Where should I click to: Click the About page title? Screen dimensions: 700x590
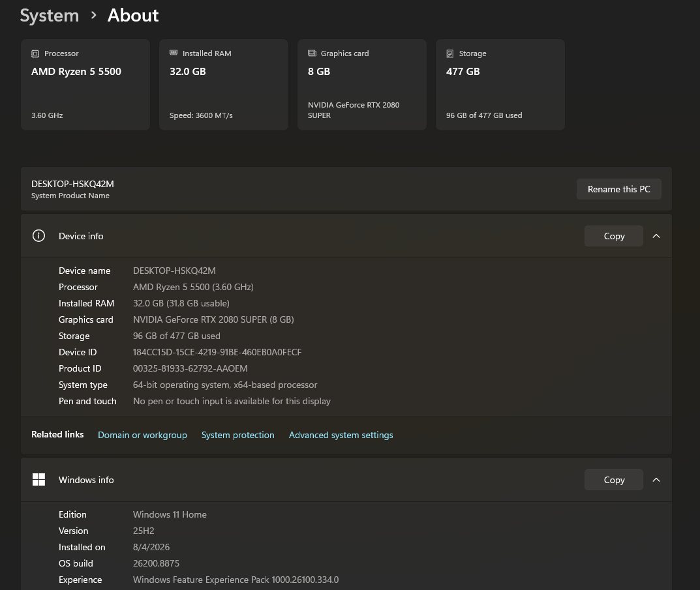[x=133, y=16]
